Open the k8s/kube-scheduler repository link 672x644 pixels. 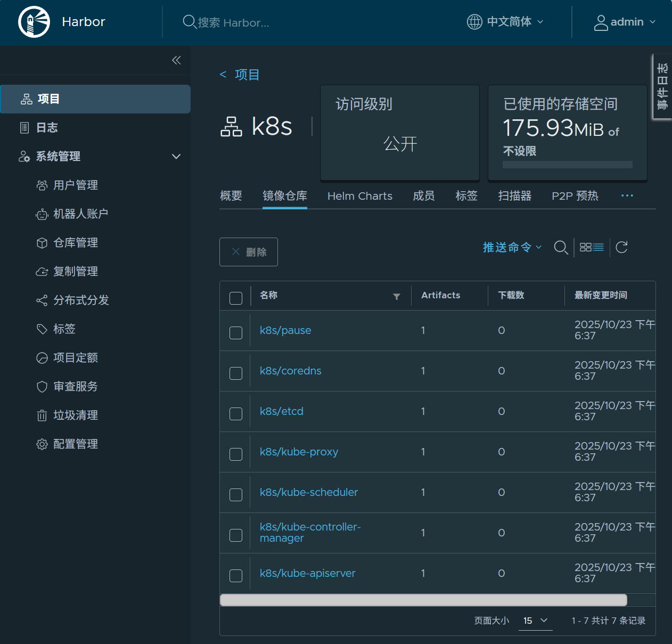(x=309, y=492)
